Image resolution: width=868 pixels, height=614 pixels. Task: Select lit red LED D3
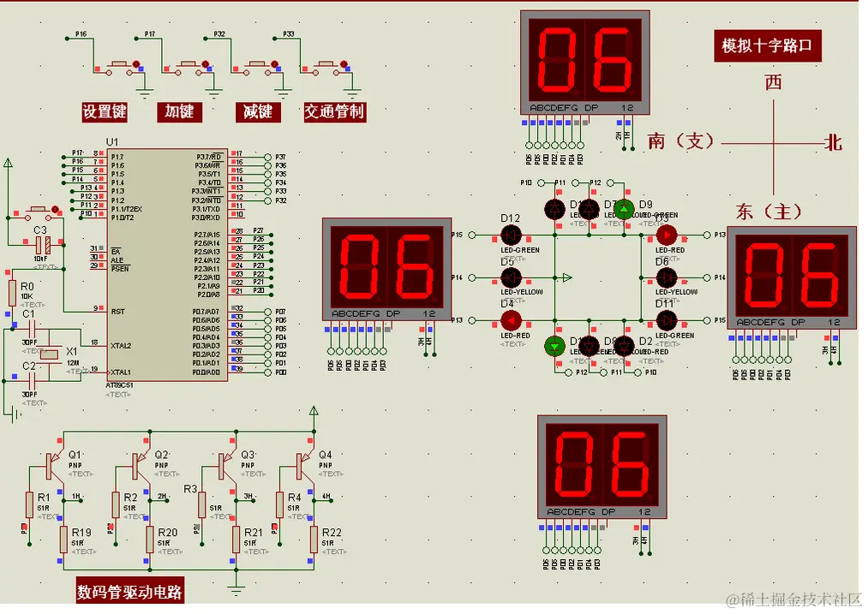coord(667,235)
